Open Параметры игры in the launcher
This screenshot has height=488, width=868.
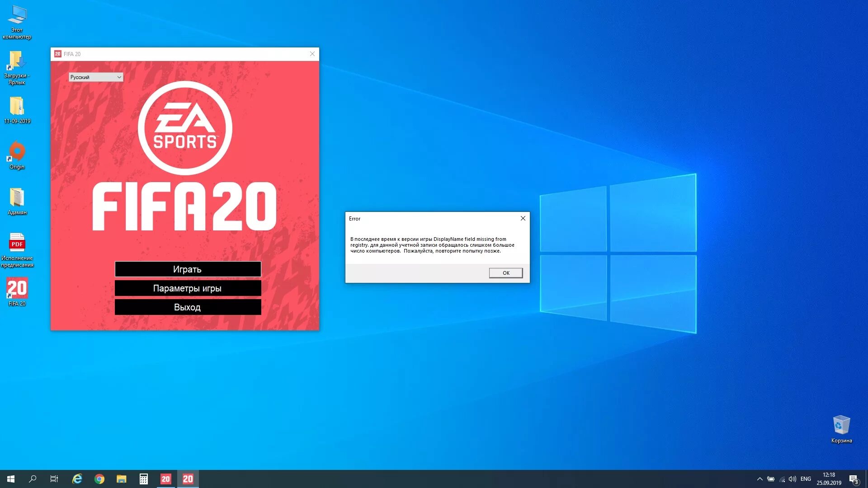pyautogui.click(x=188, y=288)
